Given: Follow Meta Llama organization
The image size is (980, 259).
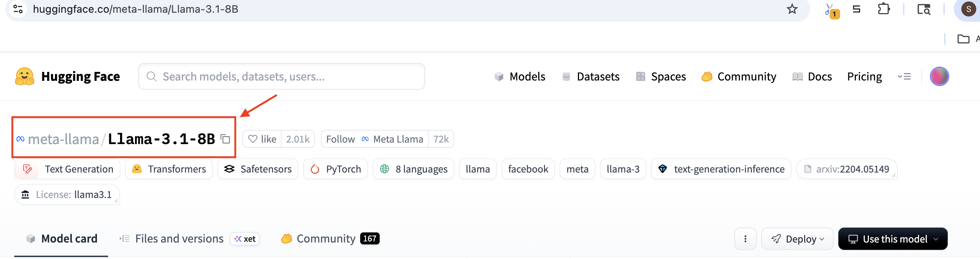Looking at the screenshot, I should click(x=375, y=139).
